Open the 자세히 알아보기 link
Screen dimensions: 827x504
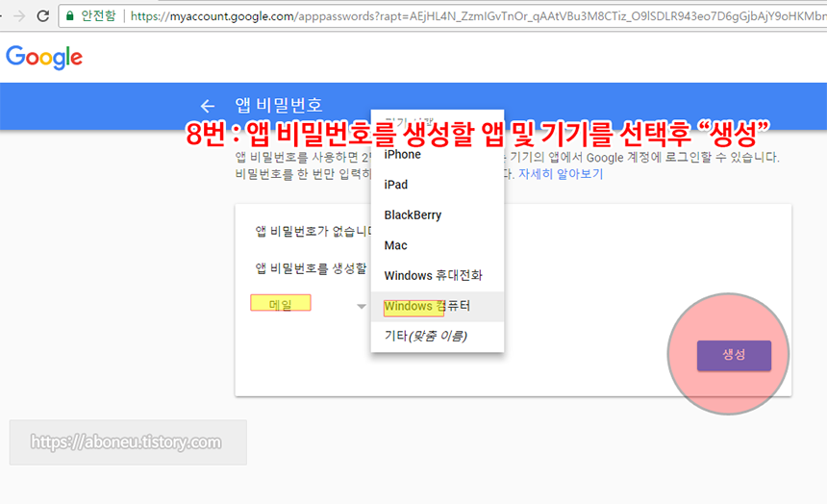pyautogui.click(x=560, y=174)
